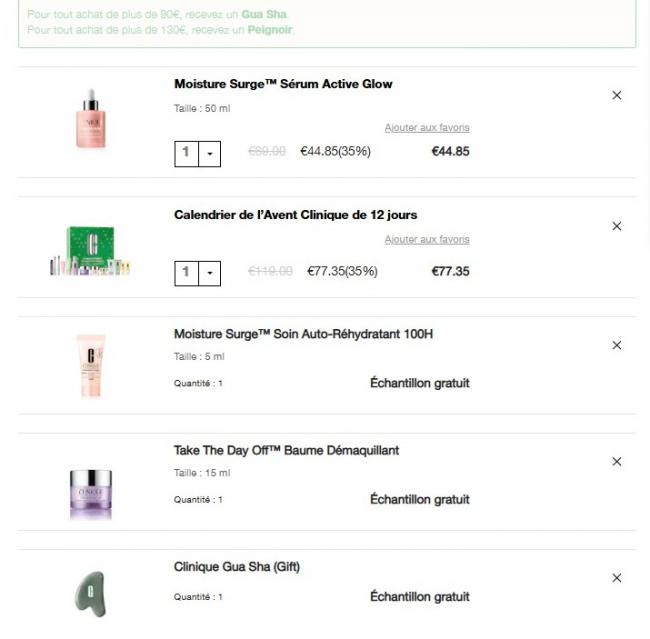Viewport: 650px width, 639px height.
Task: Click the Peignoir offer link in banner
Action: coord(270,30)
